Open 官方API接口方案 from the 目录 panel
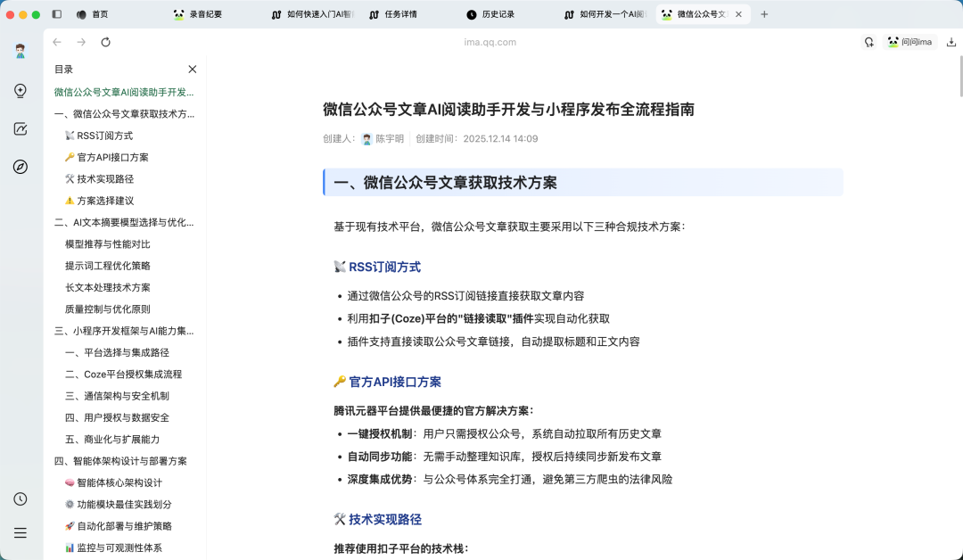Image resolution: width=963 pixels, height=560 pixels. [x=112, y=157]
